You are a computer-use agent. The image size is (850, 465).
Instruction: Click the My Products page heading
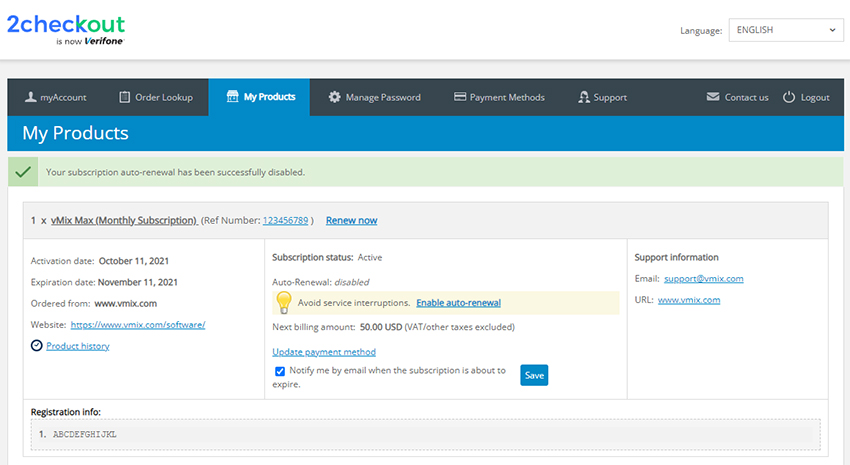pyautogui.click(x=75, y=133)
